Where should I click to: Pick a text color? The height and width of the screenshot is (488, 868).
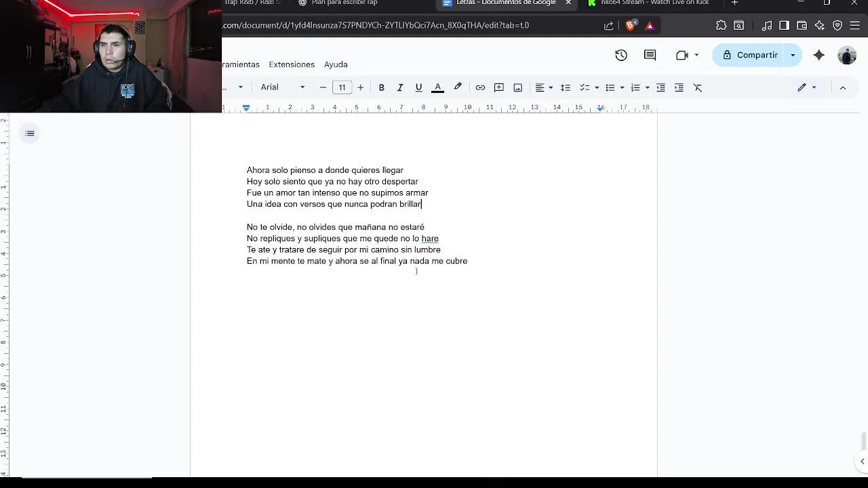438,87
